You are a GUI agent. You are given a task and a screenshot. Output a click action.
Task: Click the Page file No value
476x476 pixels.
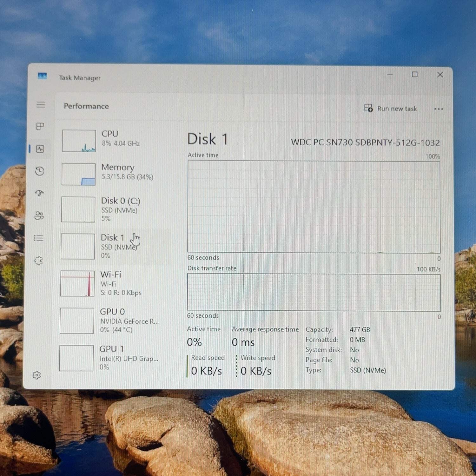354,360
